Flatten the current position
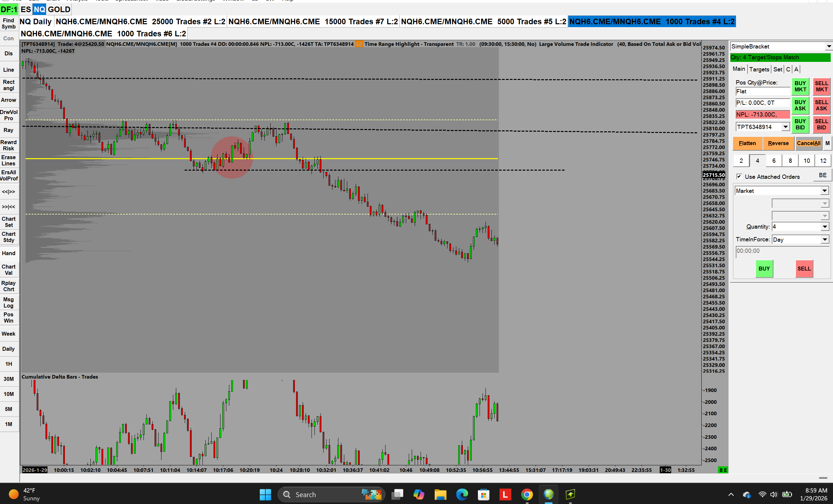833x504 pixels. [x=748, y=143]
